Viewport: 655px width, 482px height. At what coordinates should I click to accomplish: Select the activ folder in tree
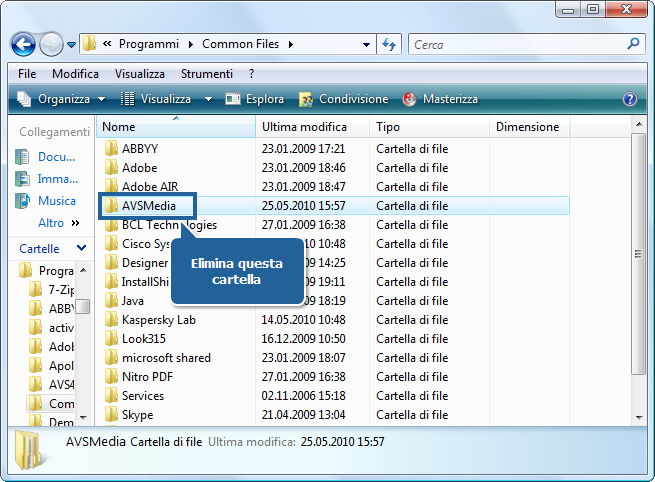[52, 328]
